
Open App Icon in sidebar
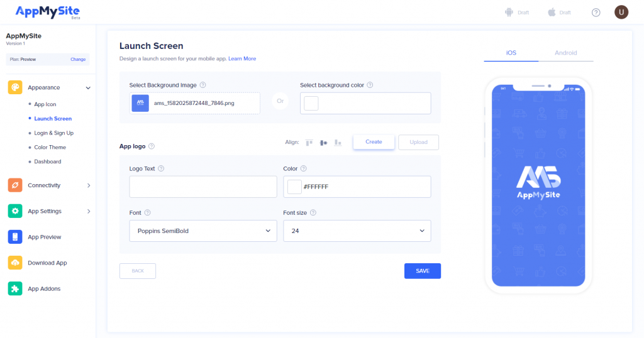point(45,104)
